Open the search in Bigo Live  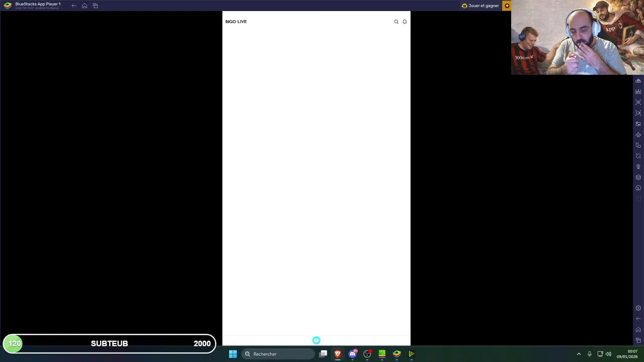[x=396, y=22]
